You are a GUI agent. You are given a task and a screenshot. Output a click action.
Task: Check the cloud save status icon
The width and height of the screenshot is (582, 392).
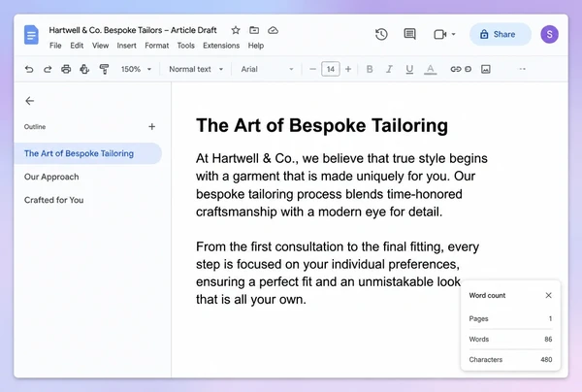point(274,30)
